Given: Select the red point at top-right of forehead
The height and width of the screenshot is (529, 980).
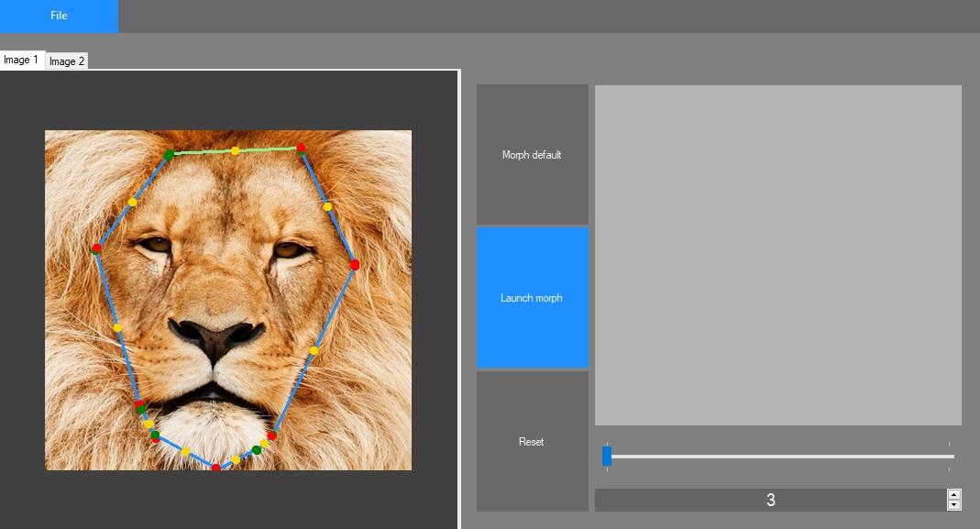Looking at the screenshot, I should [302, 149].
